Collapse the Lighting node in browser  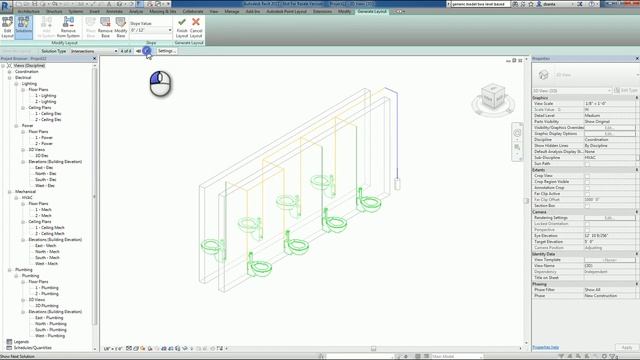click(16, 84)
